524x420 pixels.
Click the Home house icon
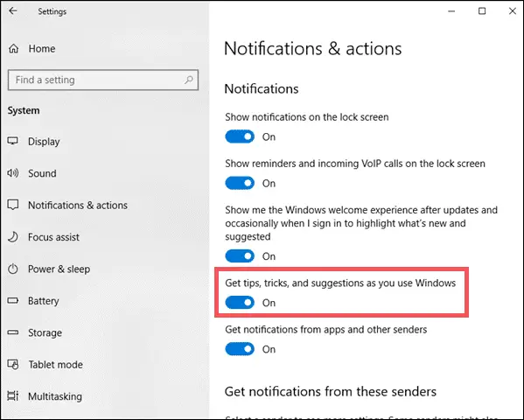pyautogui.click(x=13, y=48)
